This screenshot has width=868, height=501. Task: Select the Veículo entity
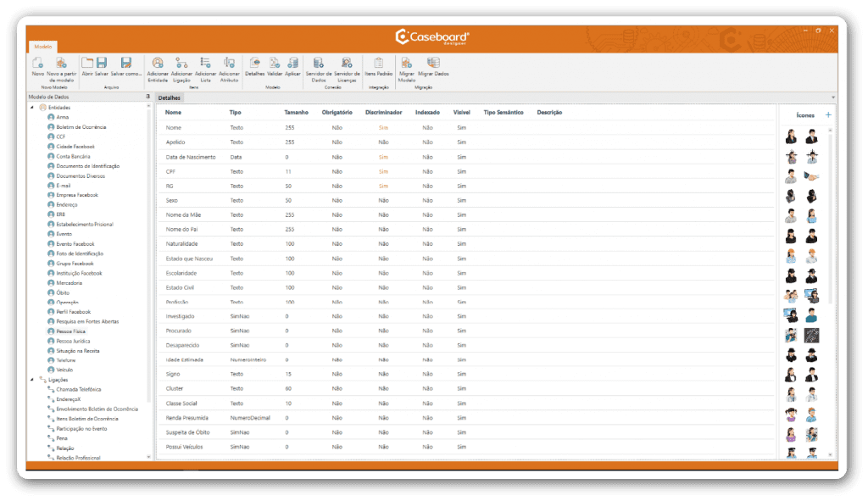coord(64,370)
